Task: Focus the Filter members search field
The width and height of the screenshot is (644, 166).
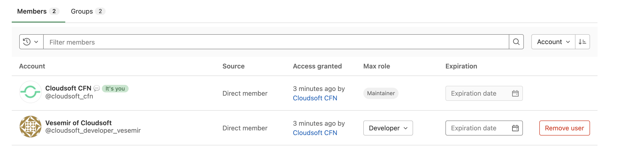Action: pyautogui.click(x=276, y=42)
